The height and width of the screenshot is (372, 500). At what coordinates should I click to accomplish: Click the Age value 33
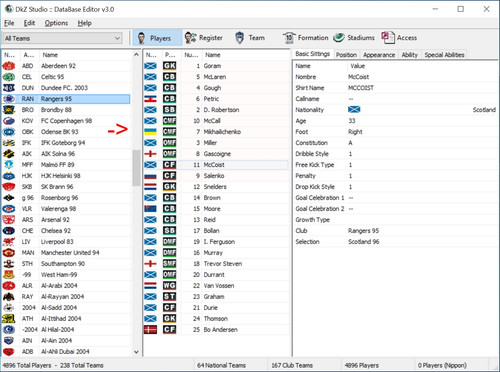352,121
